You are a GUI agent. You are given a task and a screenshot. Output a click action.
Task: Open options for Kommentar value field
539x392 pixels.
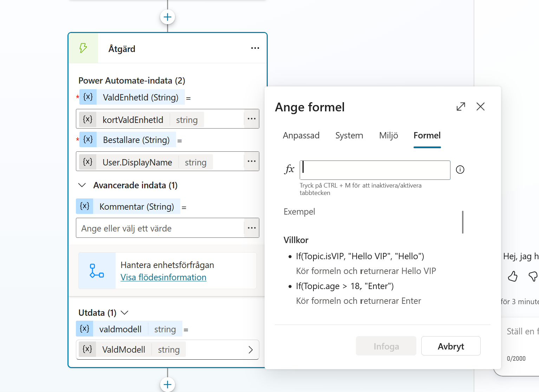coord(252,228)
